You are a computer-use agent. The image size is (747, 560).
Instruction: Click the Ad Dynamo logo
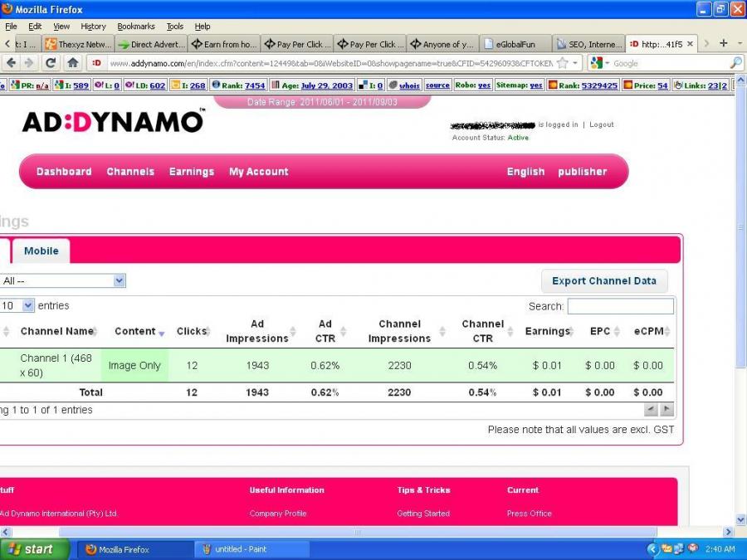(114, 121)
